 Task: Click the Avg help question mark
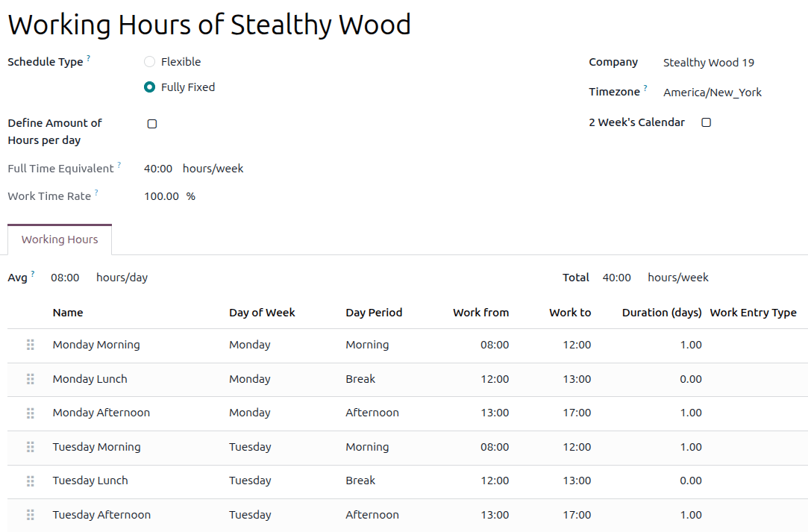pyautogui.click(x=33, y=274)
